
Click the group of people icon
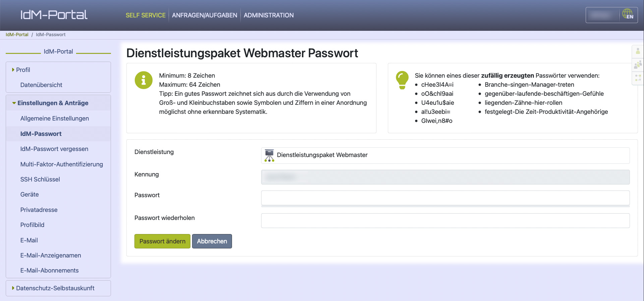coord(638,64)
